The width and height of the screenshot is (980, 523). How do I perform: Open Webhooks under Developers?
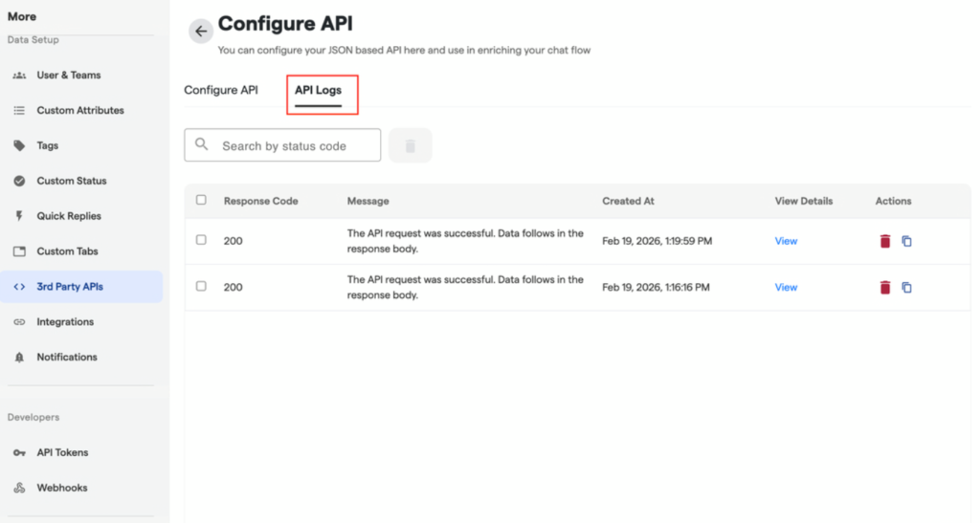[62, 488]
